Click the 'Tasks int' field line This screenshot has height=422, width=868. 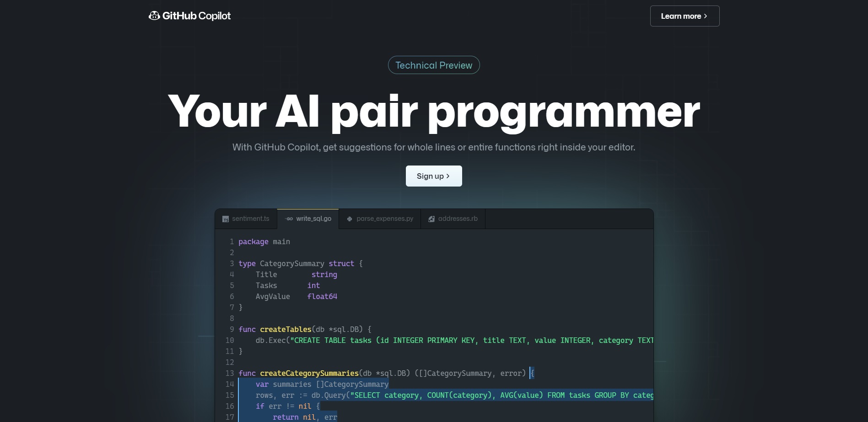[287, 286]
